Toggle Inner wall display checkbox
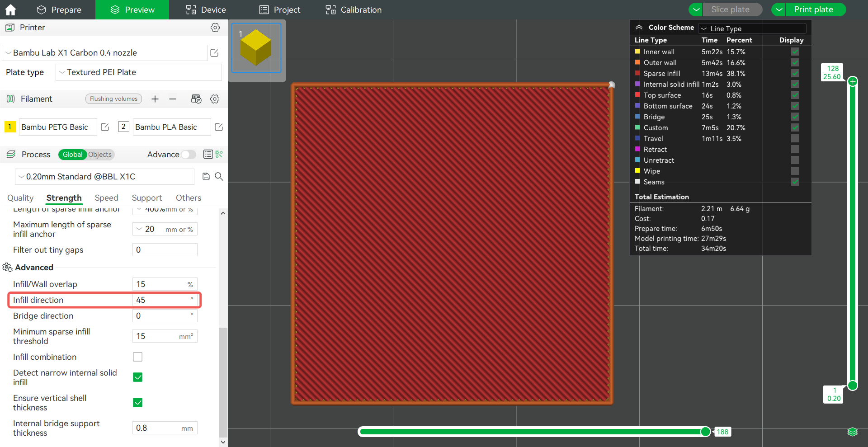868x447 pixels. (x=795, y=52)
